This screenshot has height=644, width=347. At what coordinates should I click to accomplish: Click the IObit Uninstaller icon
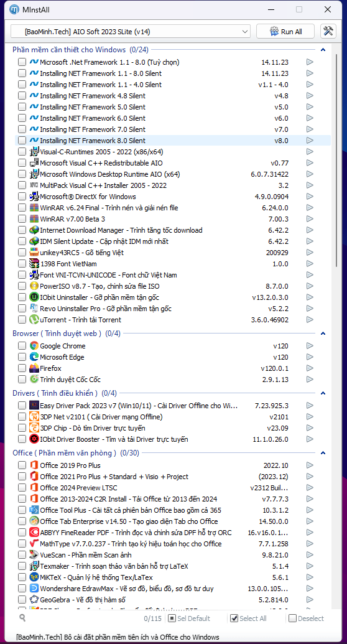34,297
